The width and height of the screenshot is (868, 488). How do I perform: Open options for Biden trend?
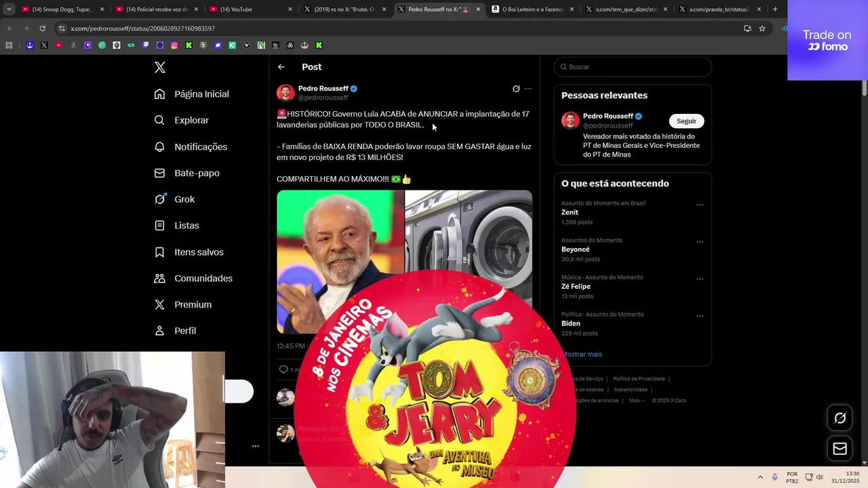(x=700, y=316)
